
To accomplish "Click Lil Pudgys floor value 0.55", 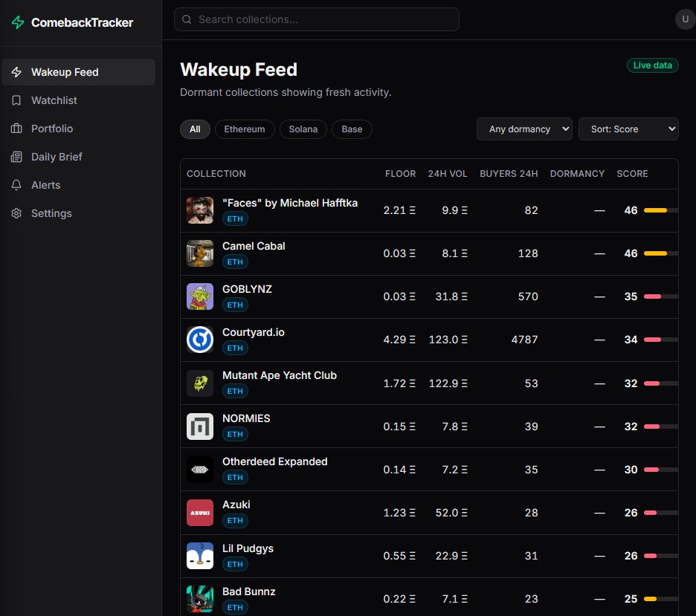I will click(399, 556).
